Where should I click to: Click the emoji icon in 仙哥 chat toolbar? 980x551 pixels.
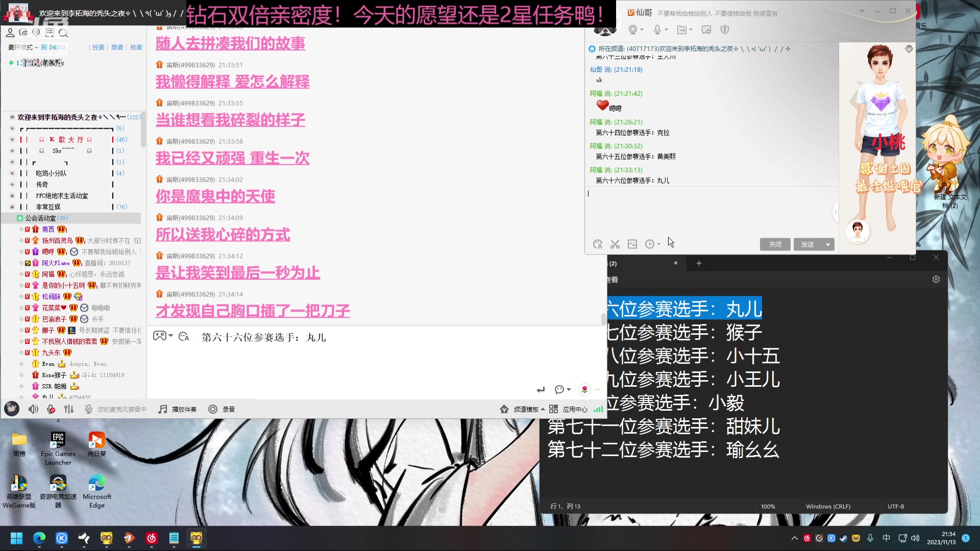598,244
